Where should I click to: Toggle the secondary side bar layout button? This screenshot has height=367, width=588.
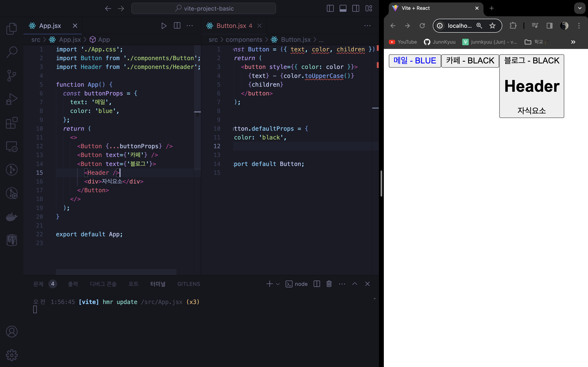coord(356,9)
